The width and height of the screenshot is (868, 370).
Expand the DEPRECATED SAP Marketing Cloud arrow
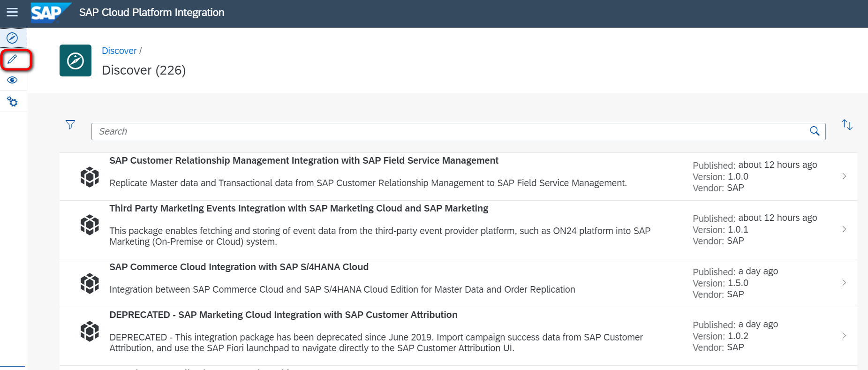pos(844,336)
